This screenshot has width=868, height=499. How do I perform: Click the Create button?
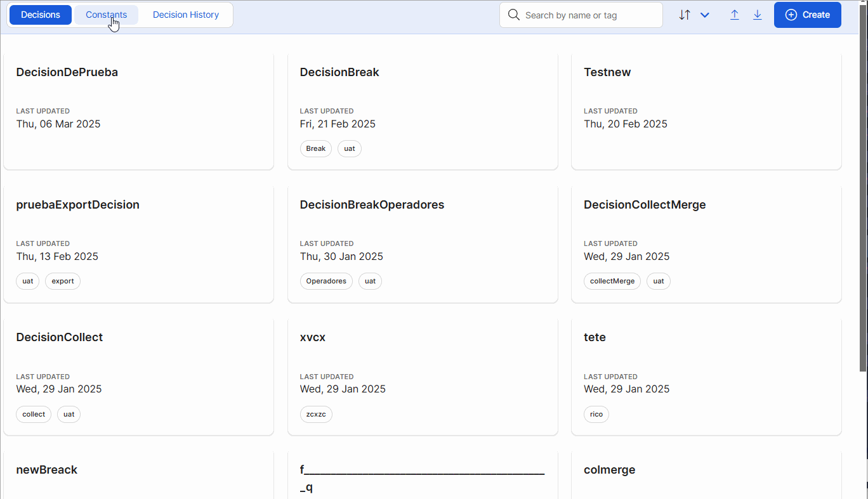click(x=807, y=15)
